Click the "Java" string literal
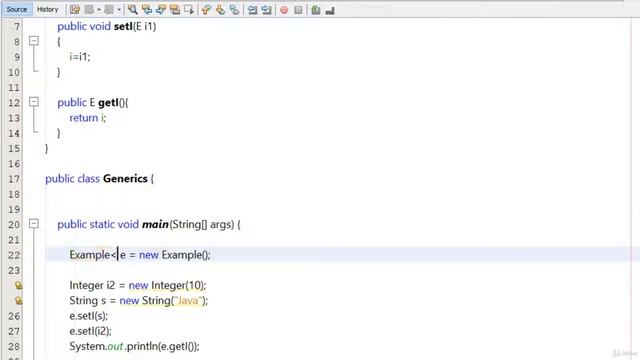The height and width of the screenshot is (360, 640). coord(188,301)
